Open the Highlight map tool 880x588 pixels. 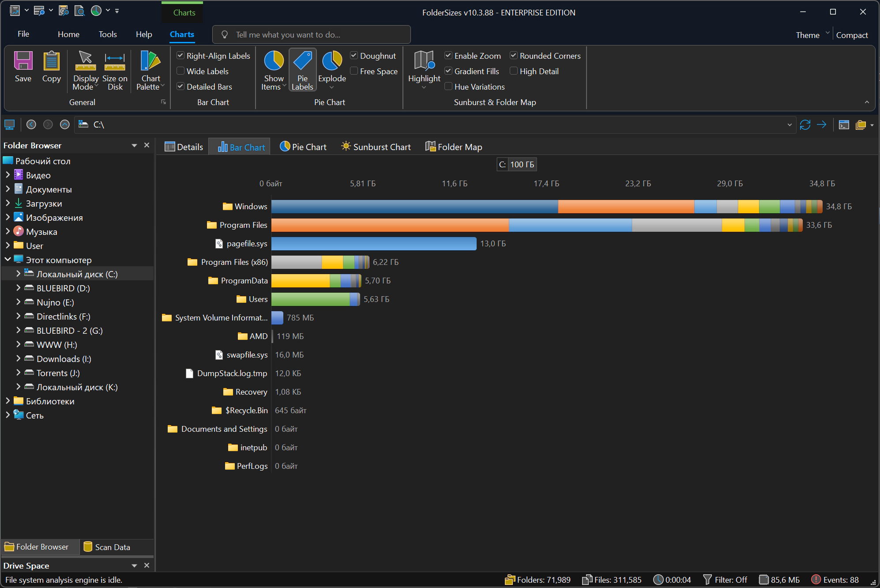tap(424, 70)
